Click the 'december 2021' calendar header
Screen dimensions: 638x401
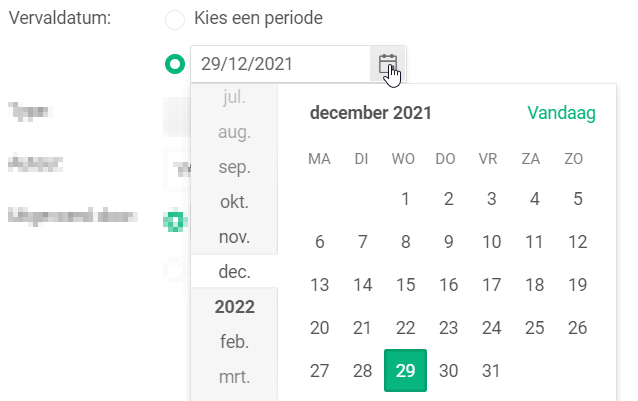(371, 113)
